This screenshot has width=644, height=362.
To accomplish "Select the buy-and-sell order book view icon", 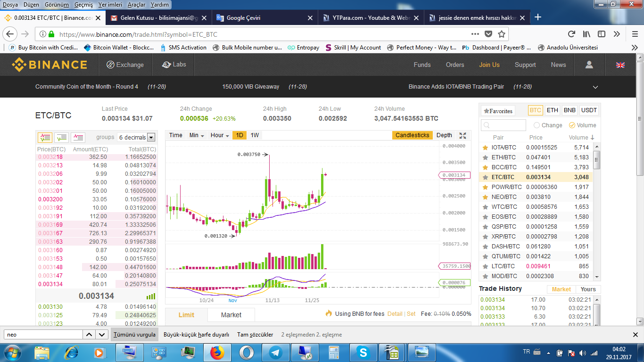I will tap(45, 138).
